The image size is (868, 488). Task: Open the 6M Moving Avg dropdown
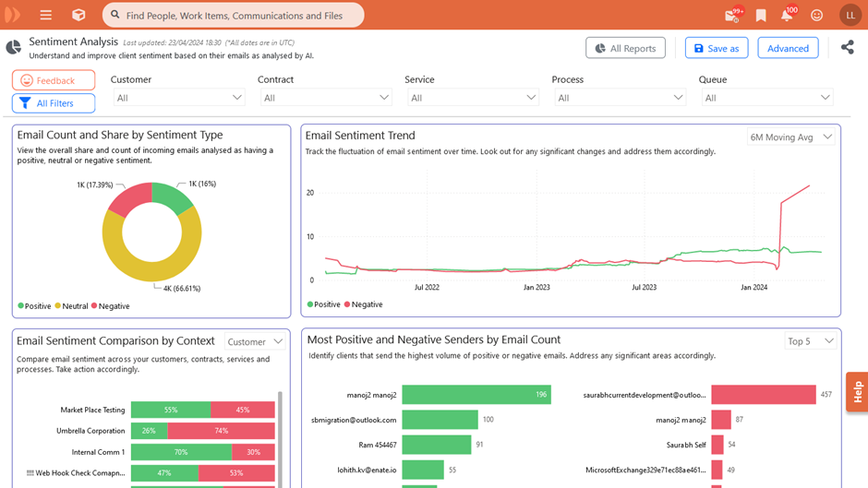click(790, 137)
